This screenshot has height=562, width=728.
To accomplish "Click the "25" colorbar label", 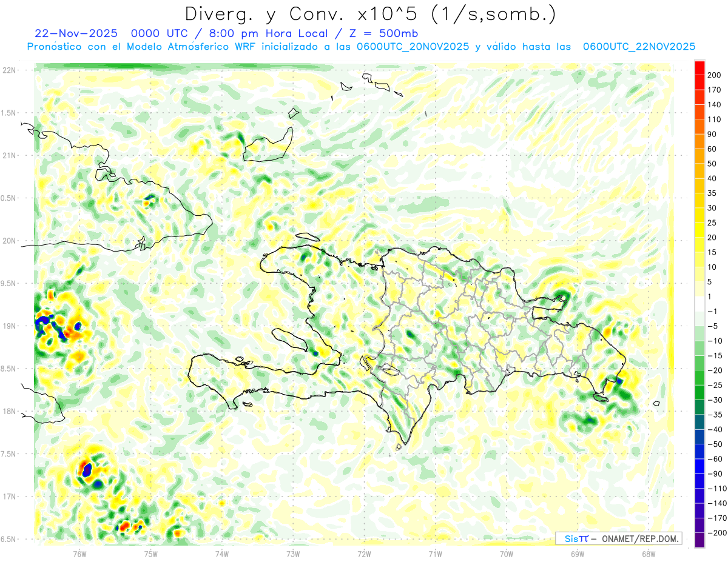I will click(x=712, y=223).
